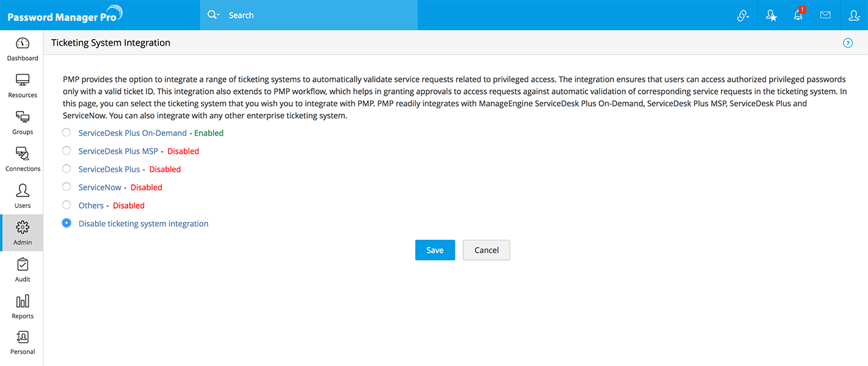Go to Users sidebar section
The width and height of the screenshot is (868, 366).
(x=22, y=196)
